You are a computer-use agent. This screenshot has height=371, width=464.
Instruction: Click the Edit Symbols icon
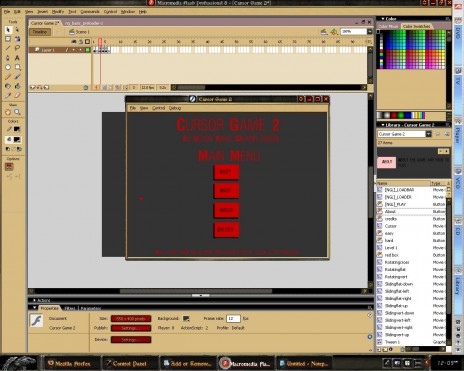[334, 32]
